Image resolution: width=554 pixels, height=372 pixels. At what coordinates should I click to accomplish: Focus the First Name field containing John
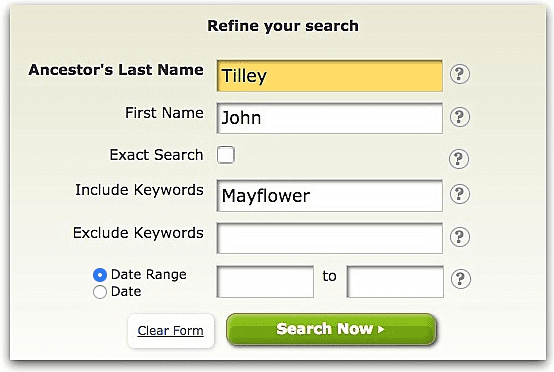tap(330, 118)
